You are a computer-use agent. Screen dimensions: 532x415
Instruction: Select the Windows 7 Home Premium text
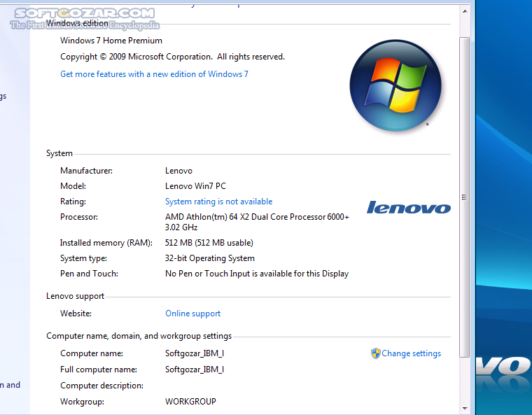111,41
